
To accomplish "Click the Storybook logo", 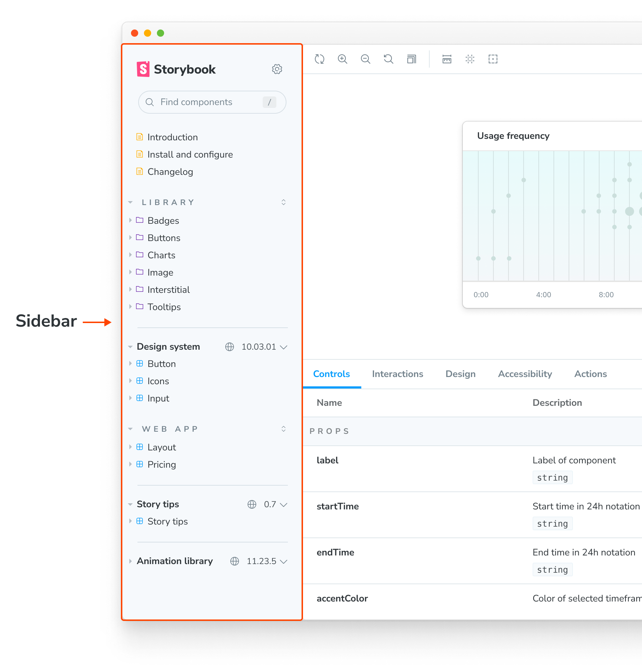I will (176, 69).
